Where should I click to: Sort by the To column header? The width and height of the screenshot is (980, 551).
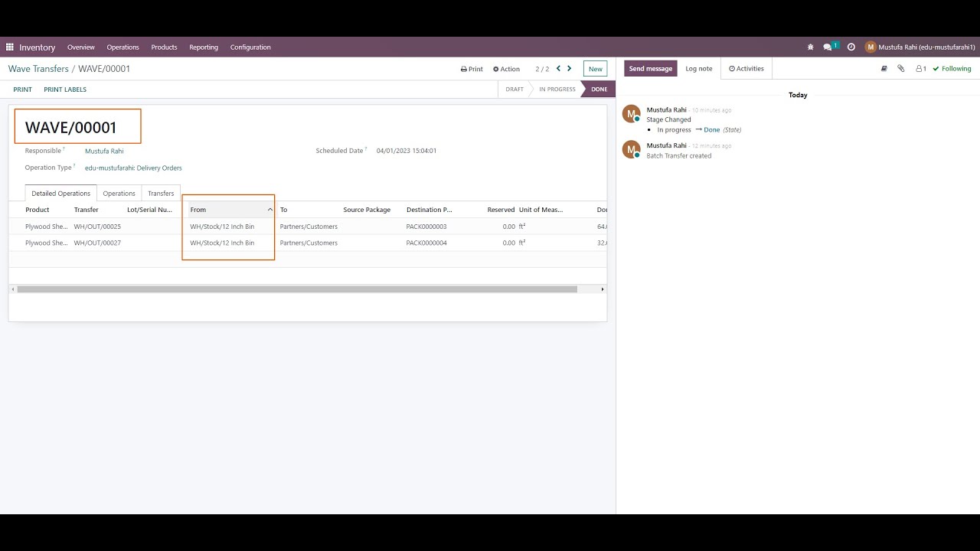pyautogui.click(x=283, y=210)
